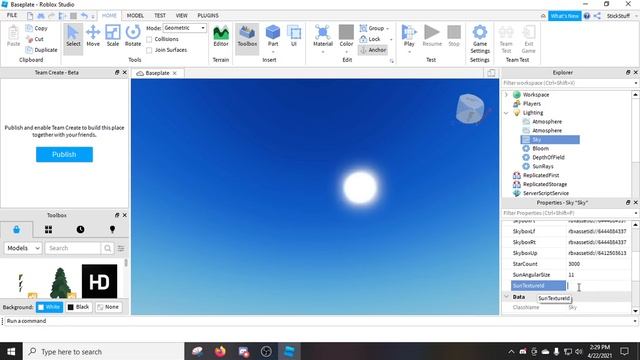This screenshot has height=360, width=640.
Task: Select SunRays in Explorer
Action: click(x=543, y=167)
